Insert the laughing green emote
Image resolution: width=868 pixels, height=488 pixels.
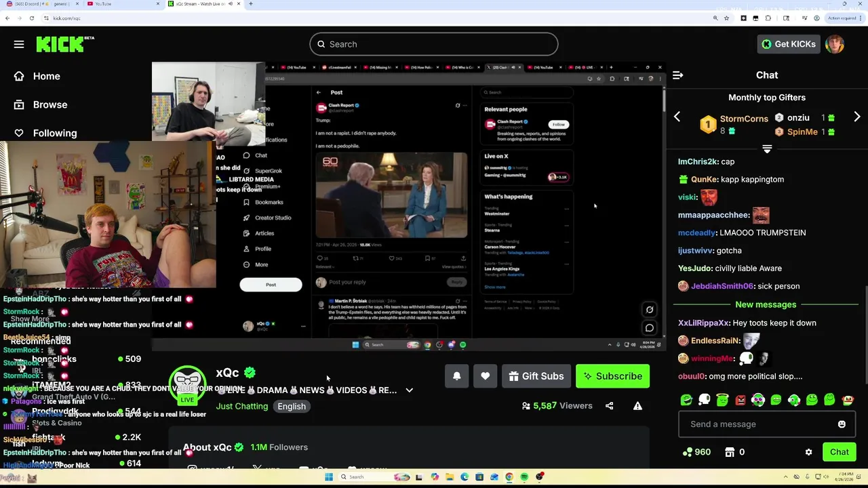point(686,400)
